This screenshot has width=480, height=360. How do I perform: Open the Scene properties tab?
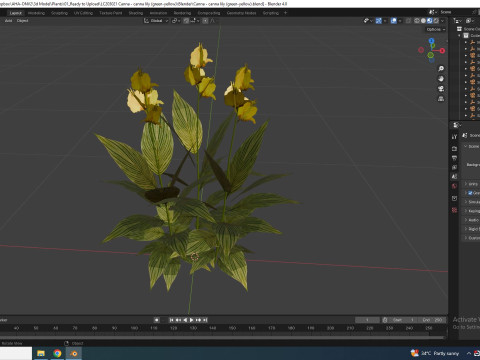coord(454,176)
